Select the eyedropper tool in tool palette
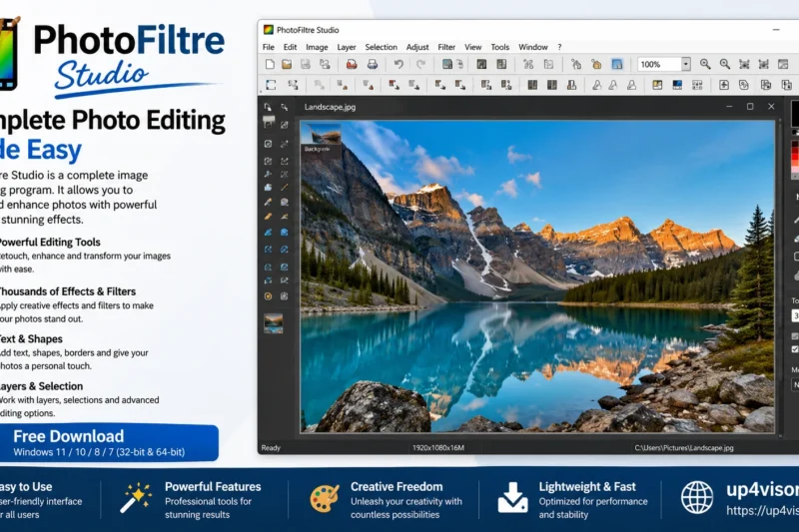This screenshot has width=799, height=532. pyautogui.click(x=268, y=202)
